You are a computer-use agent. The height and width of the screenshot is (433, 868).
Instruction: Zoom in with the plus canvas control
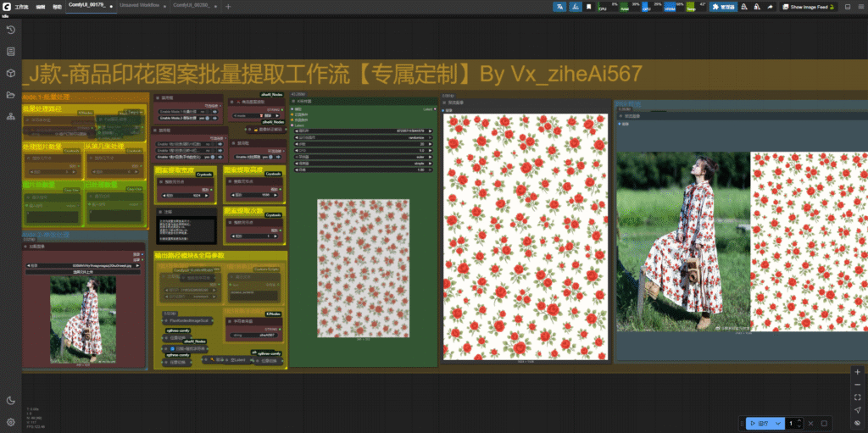858,371
